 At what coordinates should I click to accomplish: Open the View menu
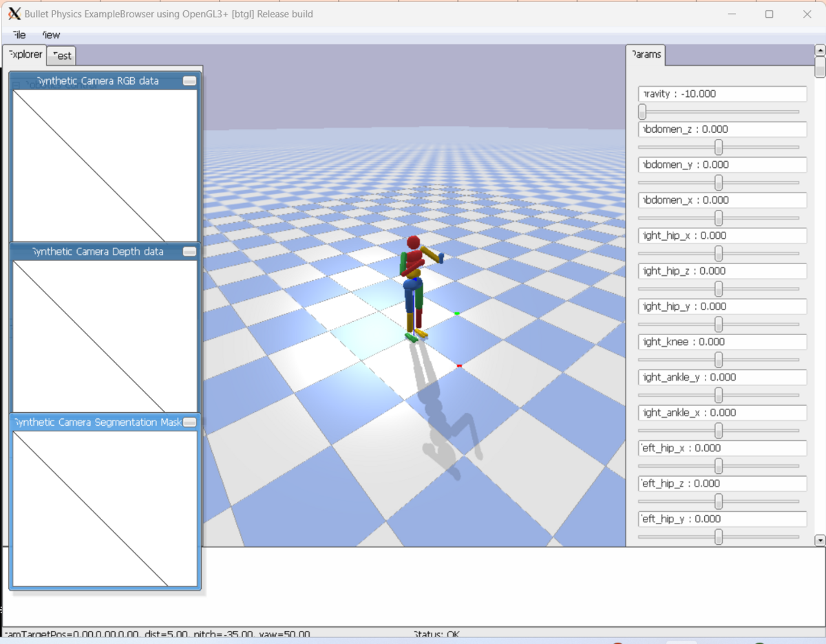(x=51, y=34)
